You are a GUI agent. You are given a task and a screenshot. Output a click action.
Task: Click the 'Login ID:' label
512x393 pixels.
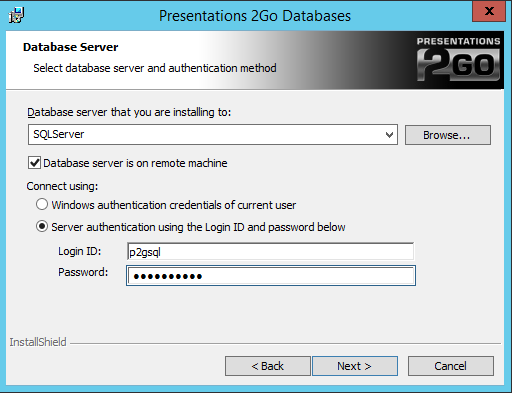[x=79, y=251]
